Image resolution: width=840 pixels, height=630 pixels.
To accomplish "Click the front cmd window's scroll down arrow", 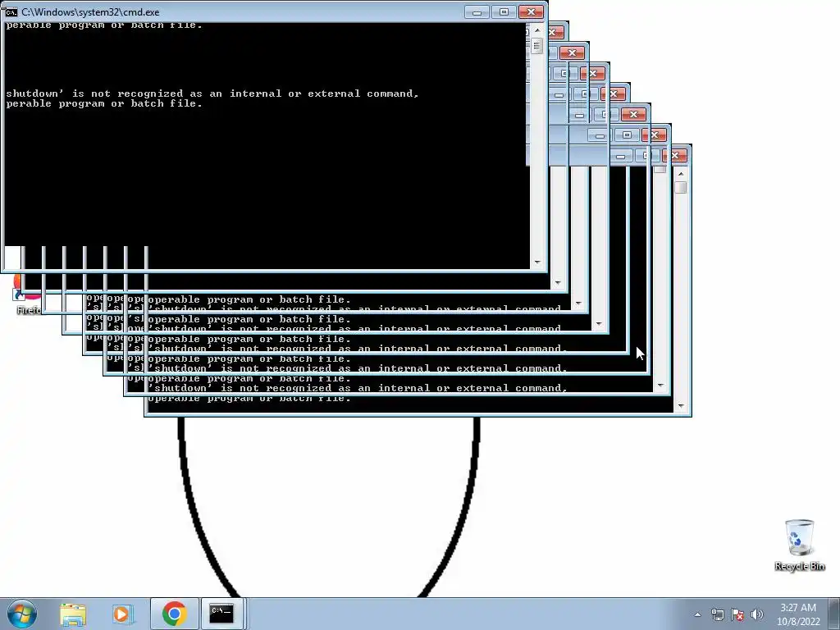I will [537, 262].
